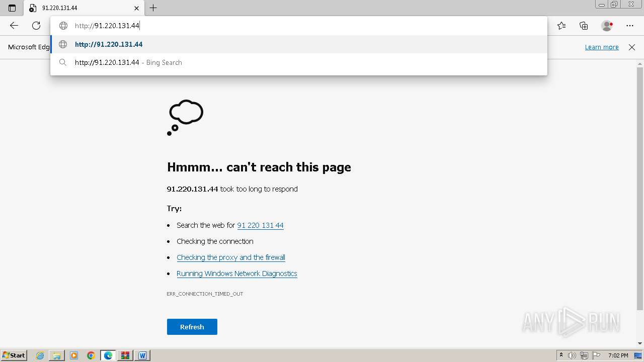
Task: Open the media player taskbar icon
Action: point(74,355)
